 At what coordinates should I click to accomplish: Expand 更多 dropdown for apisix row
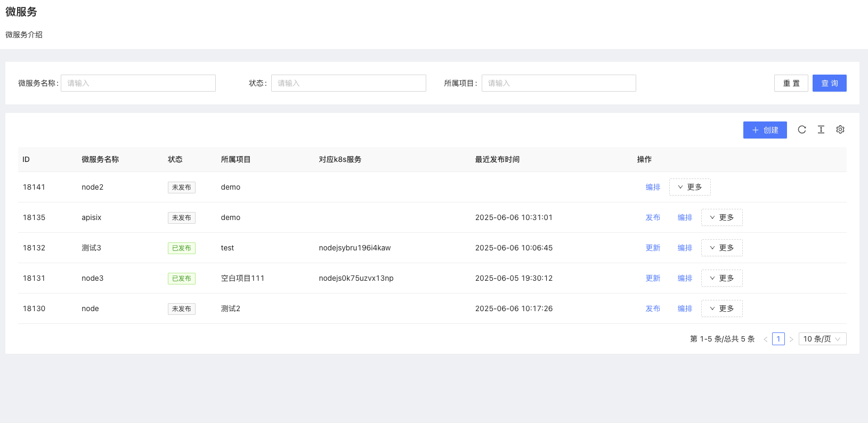(x=722, y=217)
